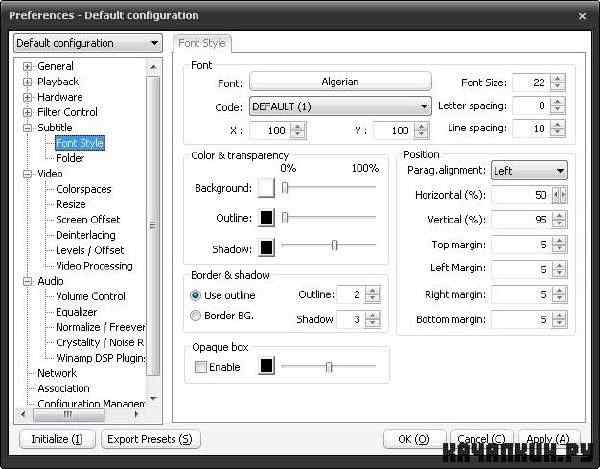Open Winamp DSP Plugins settings
The height and width of the screenshot is (469, 600).
point(101,358)
